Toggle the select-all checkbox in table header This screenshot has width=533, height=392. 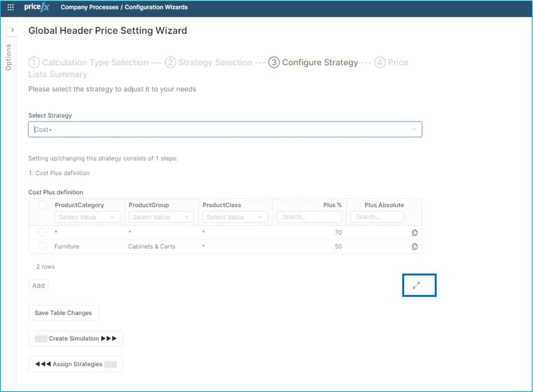43,205
